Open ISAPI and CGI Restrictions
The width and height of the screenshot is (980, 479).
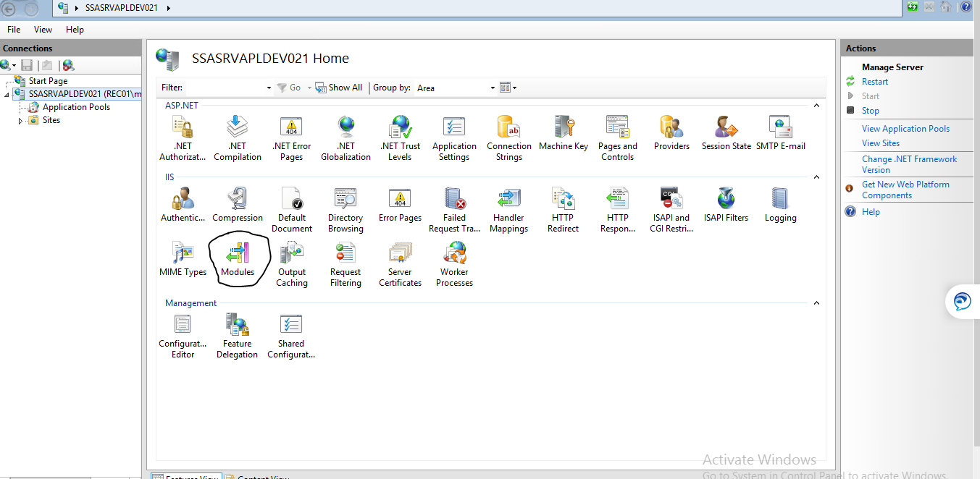pyautogui.click(x=671, y=210)
